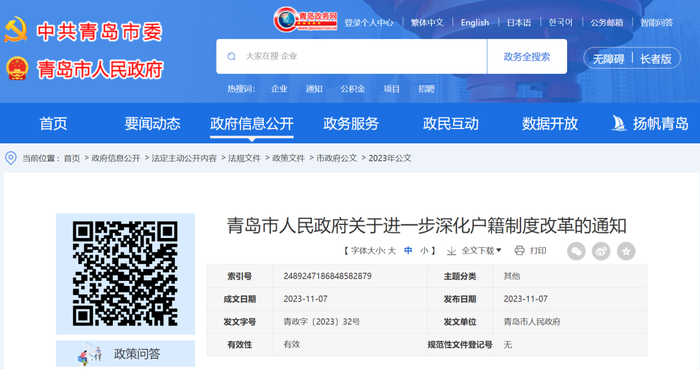Open the 要闻动态 menu
700x369 pixels.
coord(152,124)
